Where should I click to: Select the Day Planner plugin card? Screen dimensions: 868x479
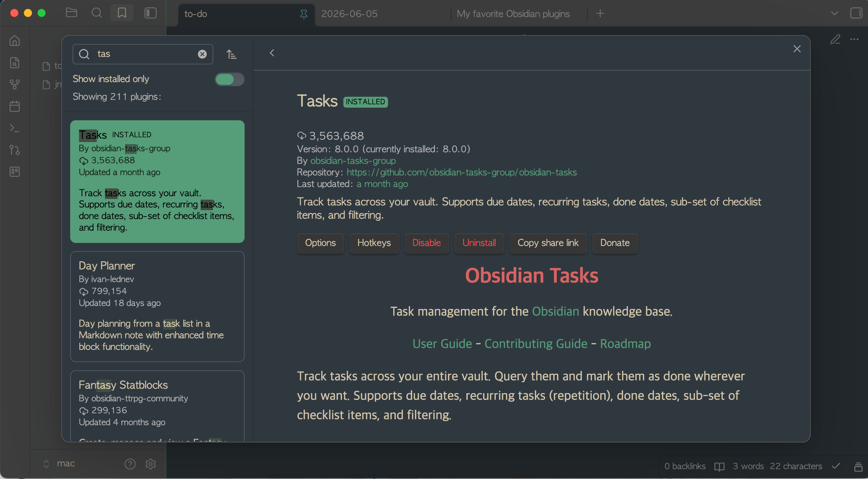157,307
